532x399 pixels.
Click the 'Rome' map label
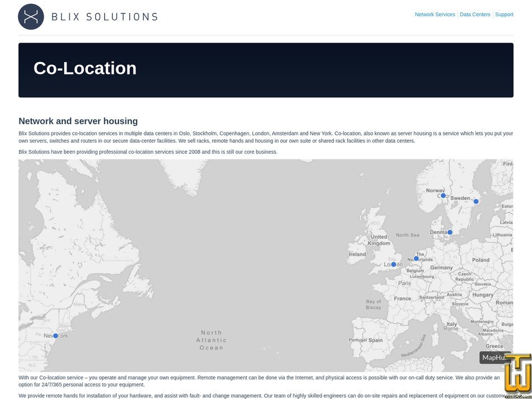coord(451,328)
